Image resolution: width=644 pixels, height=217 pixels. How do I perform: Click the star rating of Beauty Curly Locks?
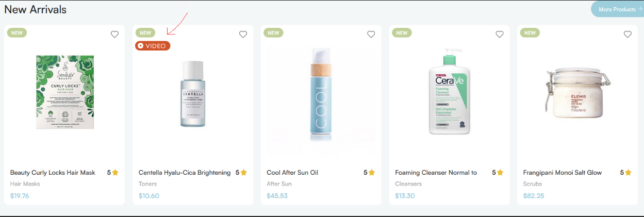(x=113, y=173)
